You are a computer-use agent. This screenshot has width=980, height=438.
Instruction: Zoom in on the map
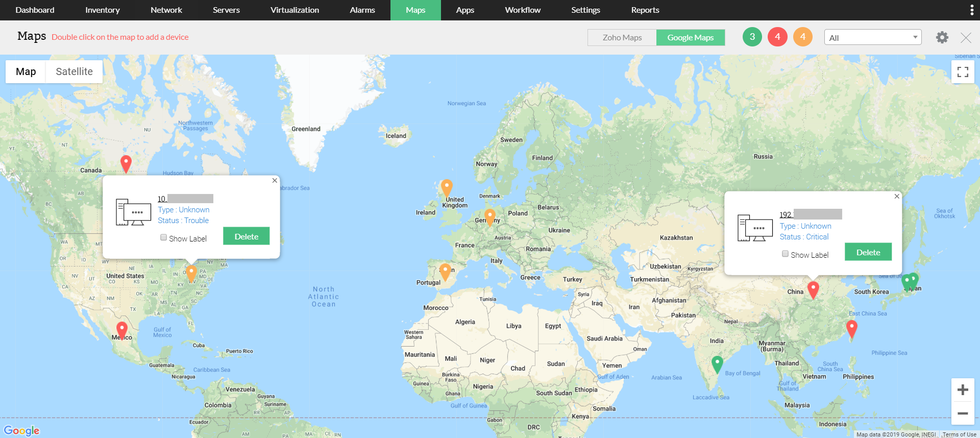tap(963, 390)
